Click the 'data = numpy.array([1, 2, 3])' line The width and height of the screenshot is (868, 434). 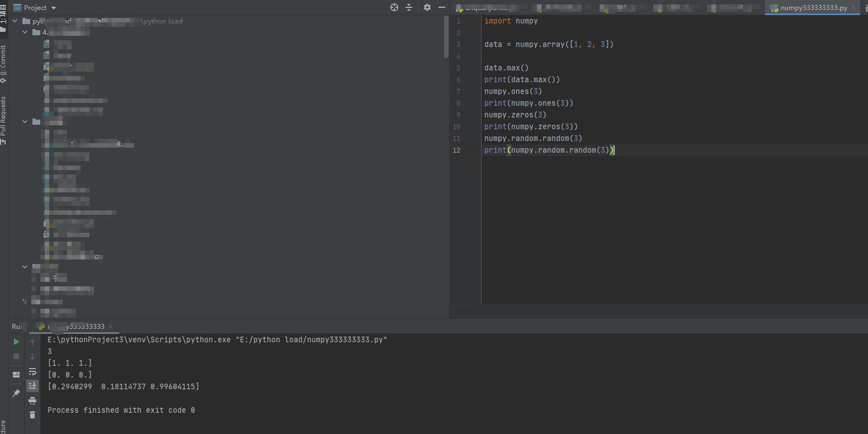point(549,44)
